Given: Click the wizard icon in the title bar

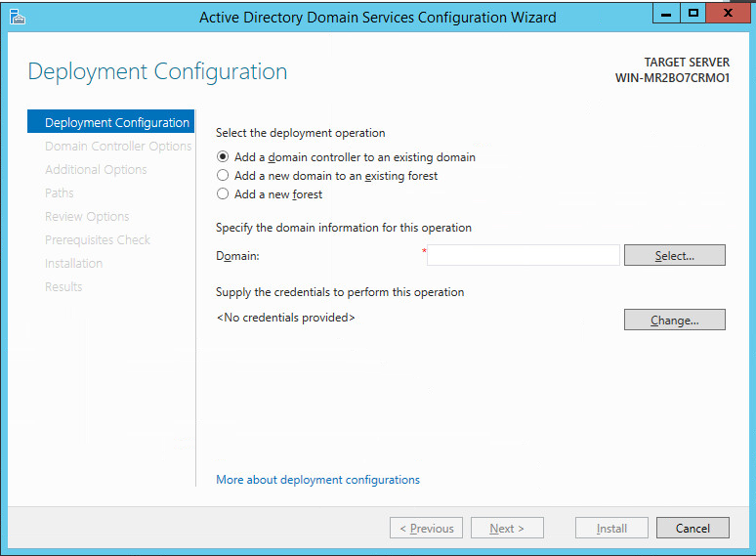Looking at the screenshot, I should pyautogui.click(x=17, y=17).
